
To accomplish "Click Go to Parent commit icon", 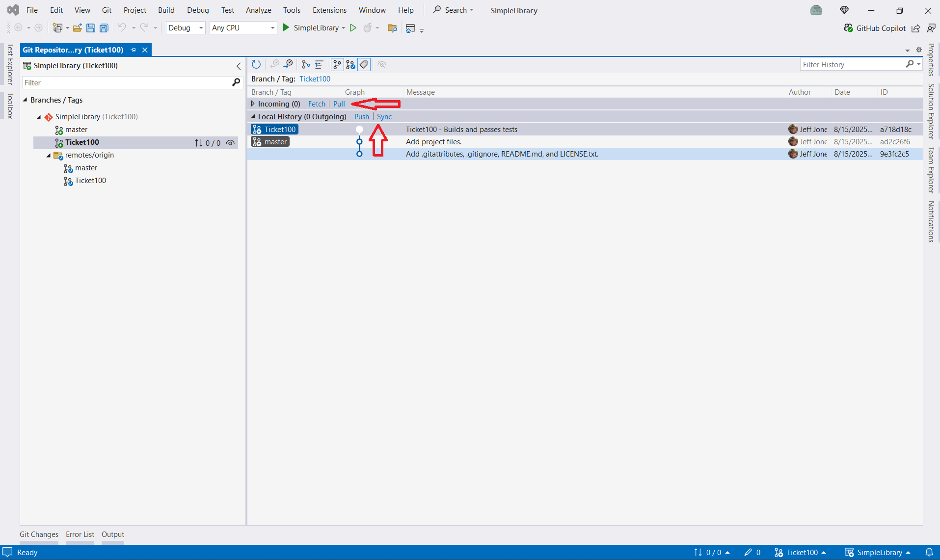I will (289, 64).
